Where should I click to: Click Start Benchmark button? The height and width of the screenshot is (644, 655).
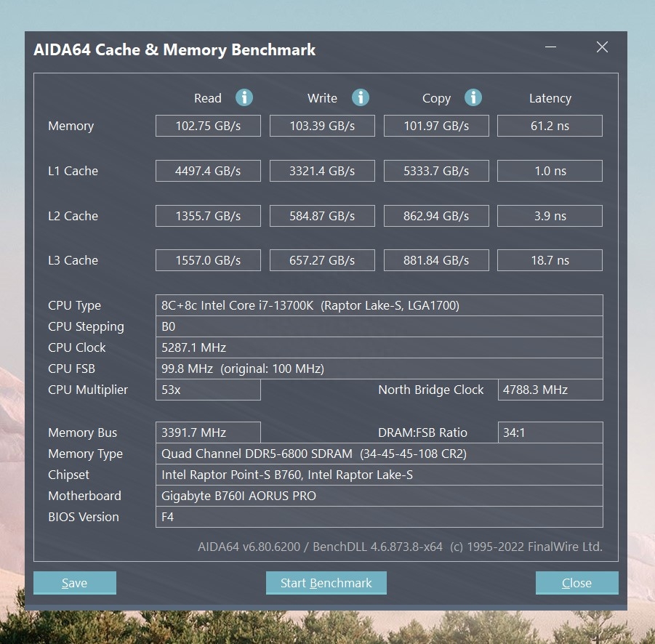(x=326, y=583)
